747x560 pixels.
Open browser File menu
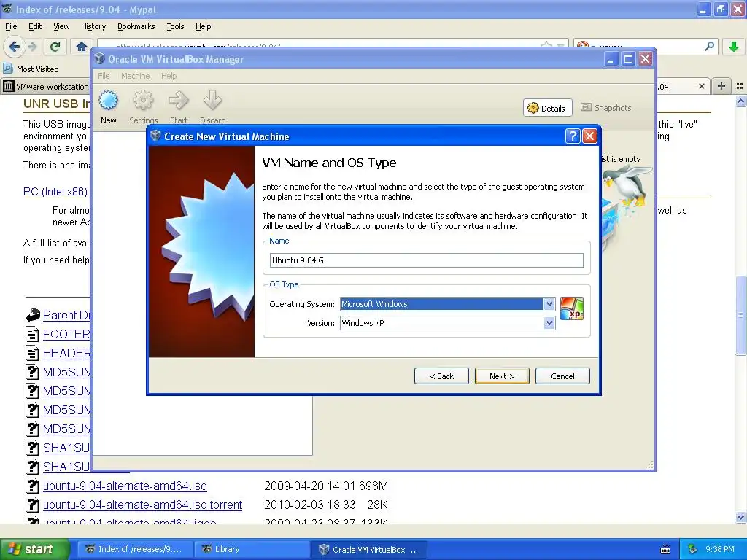click(x=11, y=26)
